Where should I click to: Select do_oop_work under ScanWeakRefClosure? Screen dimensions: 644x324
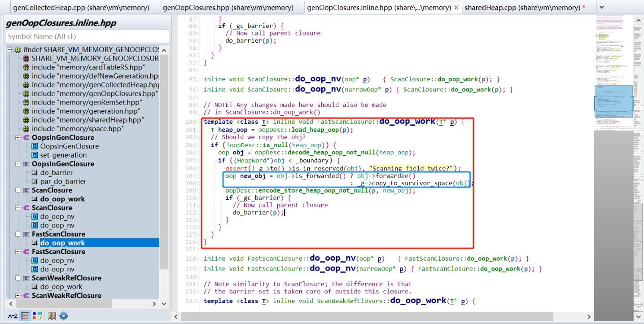(x=61, y=287)
